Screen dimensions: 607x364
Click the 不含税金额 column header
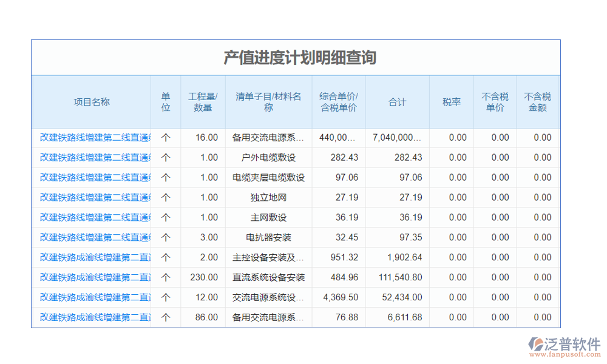538,101
